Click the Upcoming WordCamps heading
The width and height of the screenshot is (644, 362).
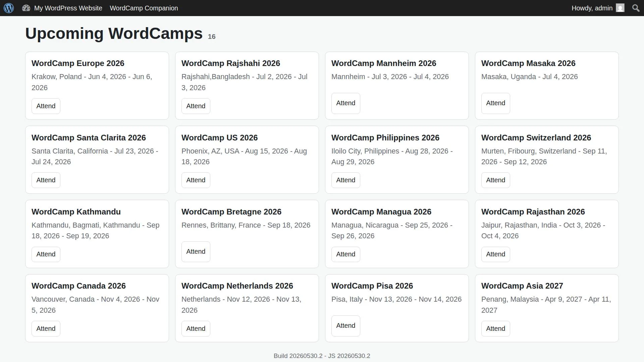pos(114,34)
